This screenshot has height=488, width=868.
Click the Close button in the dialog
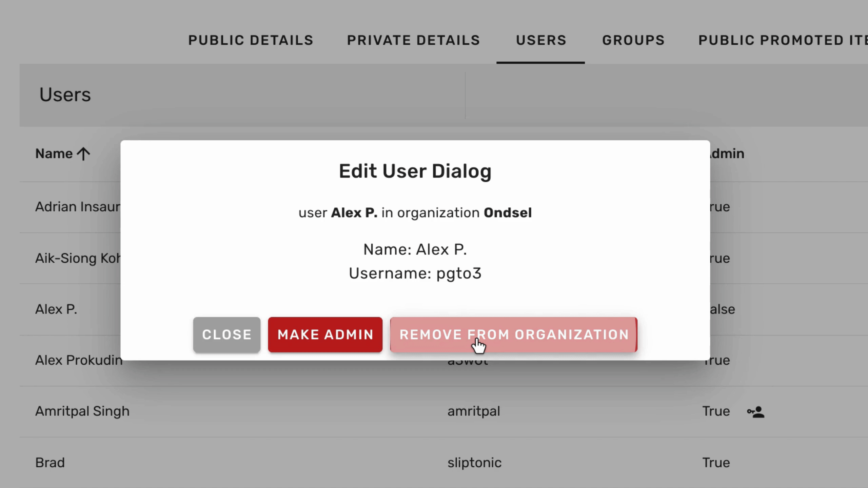pos(226,334)
